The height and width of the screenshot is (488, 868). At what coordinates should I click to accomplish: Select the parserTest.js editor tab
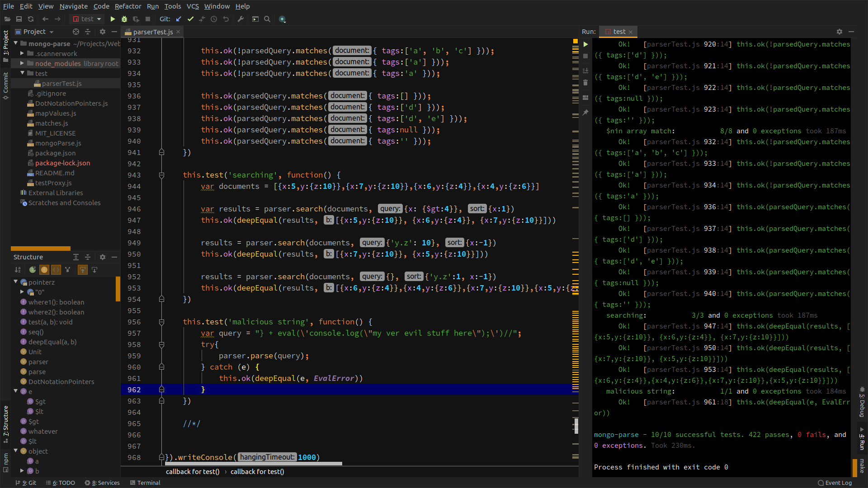point(152,32)
